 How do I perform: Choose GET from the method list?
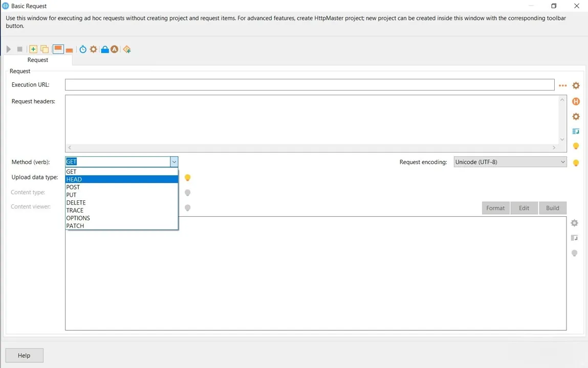point(121,171)
